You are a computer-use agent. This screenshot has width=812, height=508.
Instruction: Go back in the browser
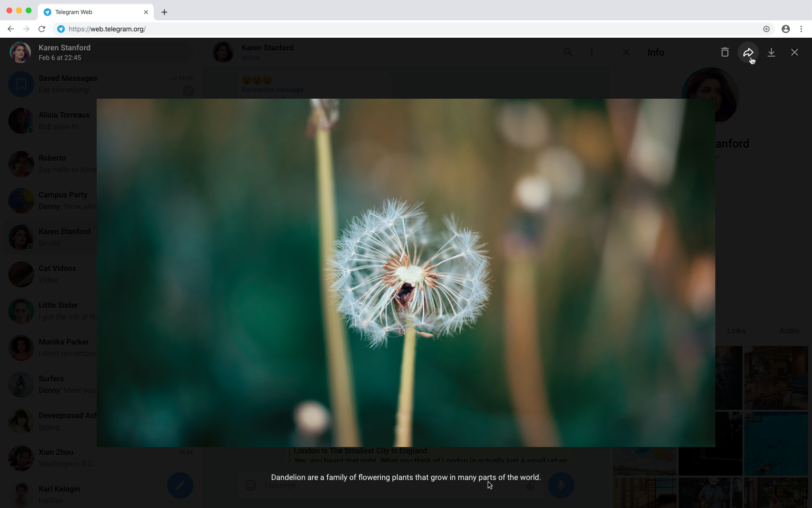(x=11, y=29)
